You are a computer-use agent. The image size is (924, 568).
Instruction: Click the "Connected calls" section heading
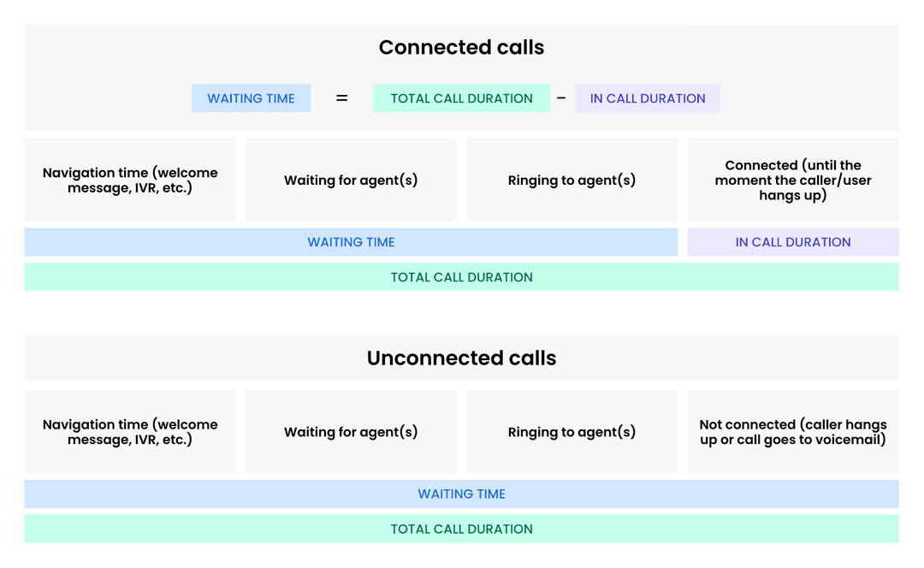(x=461, y=48)
